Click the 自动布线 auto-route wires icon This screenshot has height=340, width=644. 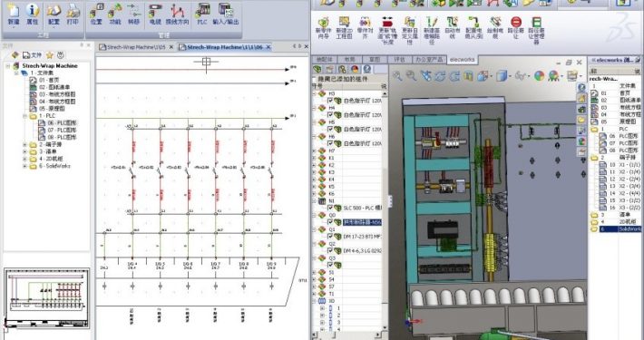453,27
